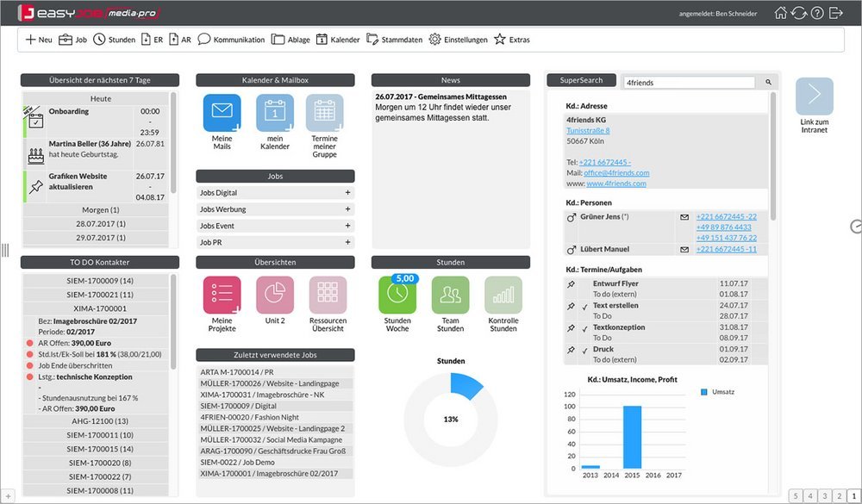The width and height of the screenshot is (862, 504).
Task: Open Team Stunden icon
Action: pos(450,296)
